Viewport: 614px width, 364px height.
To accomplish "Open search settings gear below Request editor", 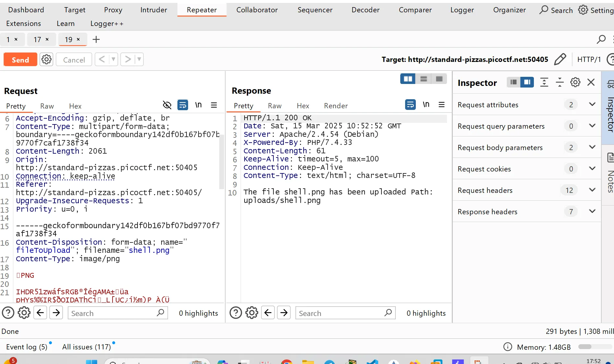I will [x=24, y=313].
